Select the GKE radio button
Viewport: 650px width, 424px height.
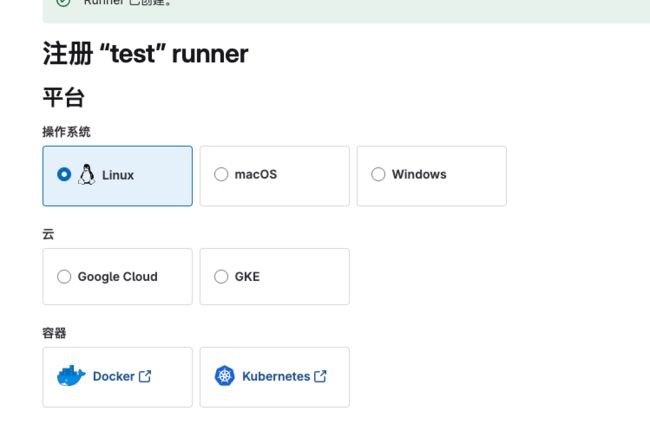pyautogui.click(x=221, y=276)
